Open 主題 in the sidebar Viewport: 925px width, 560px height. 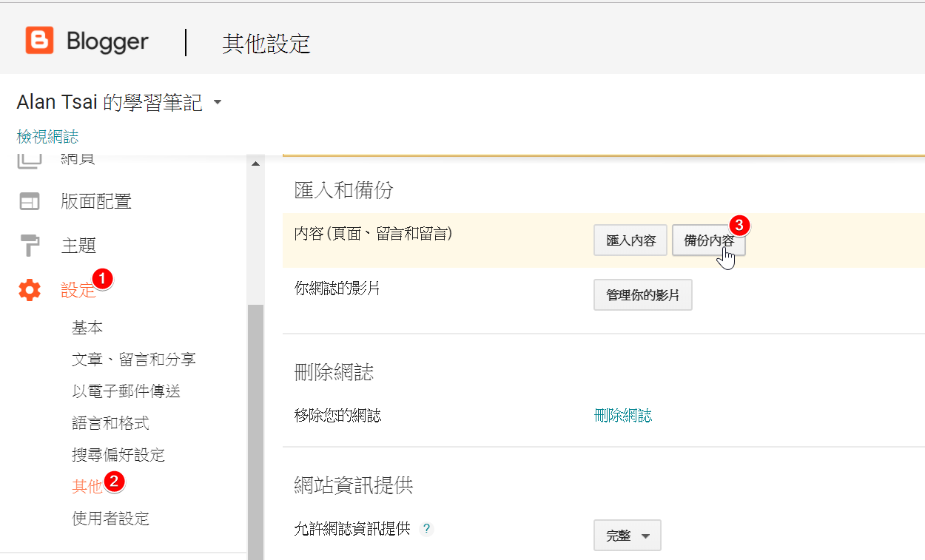(x=78, y=245)
